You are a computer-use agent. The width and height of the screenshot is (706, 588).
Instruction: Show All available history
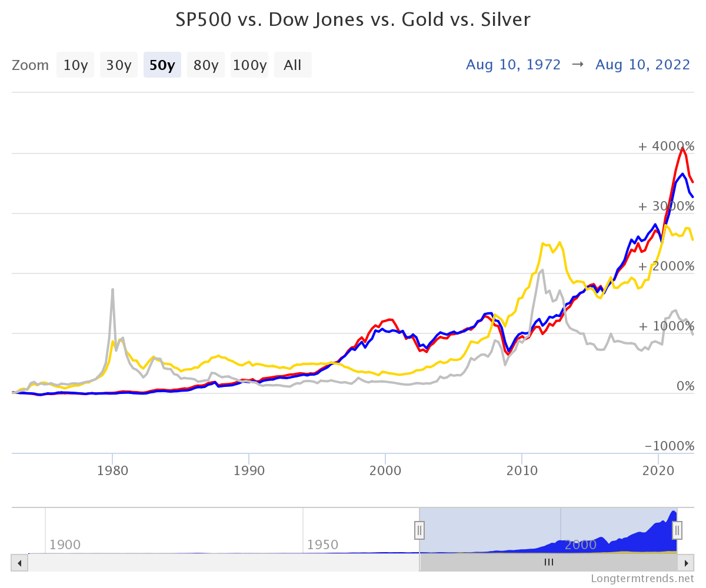click(x=292, y=65)
